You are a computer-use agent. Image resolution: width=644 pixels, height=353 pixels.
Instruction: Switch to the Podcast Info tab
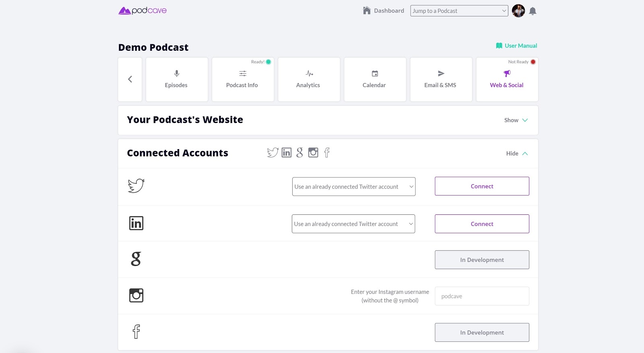(x=243, y=79)
